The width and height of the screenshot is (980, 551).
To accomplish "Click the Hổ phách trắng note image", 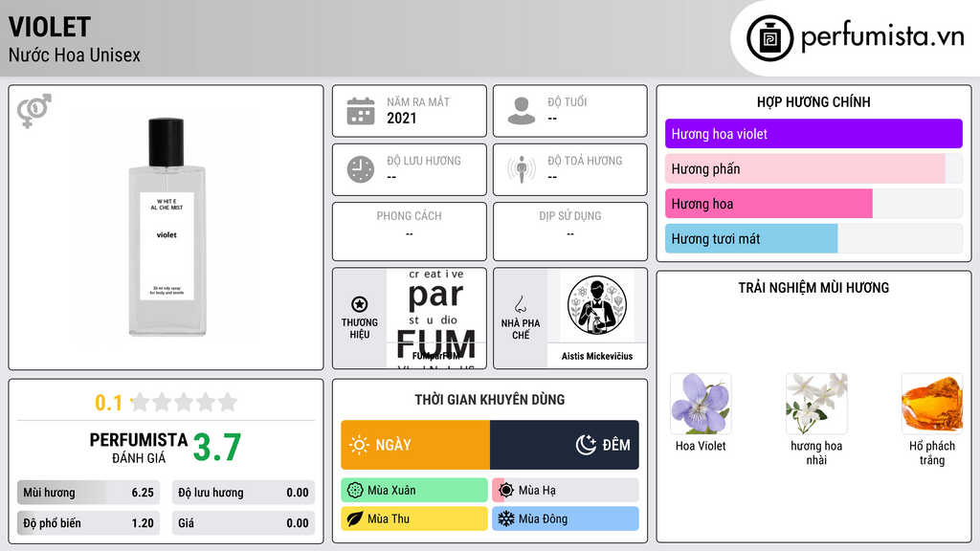I will (932, 404).
